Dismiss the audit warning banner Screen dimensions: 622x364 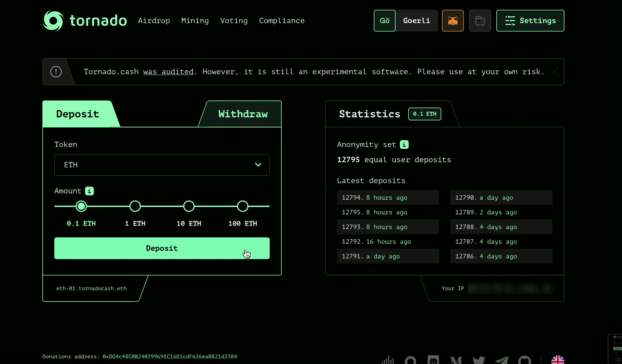554,72
